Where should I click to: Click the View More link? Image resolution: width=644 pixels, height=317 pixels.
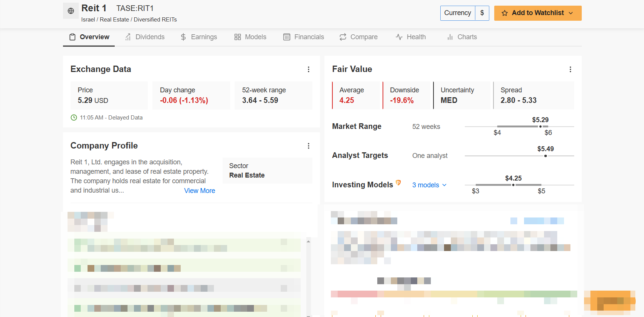coord(200,191)
